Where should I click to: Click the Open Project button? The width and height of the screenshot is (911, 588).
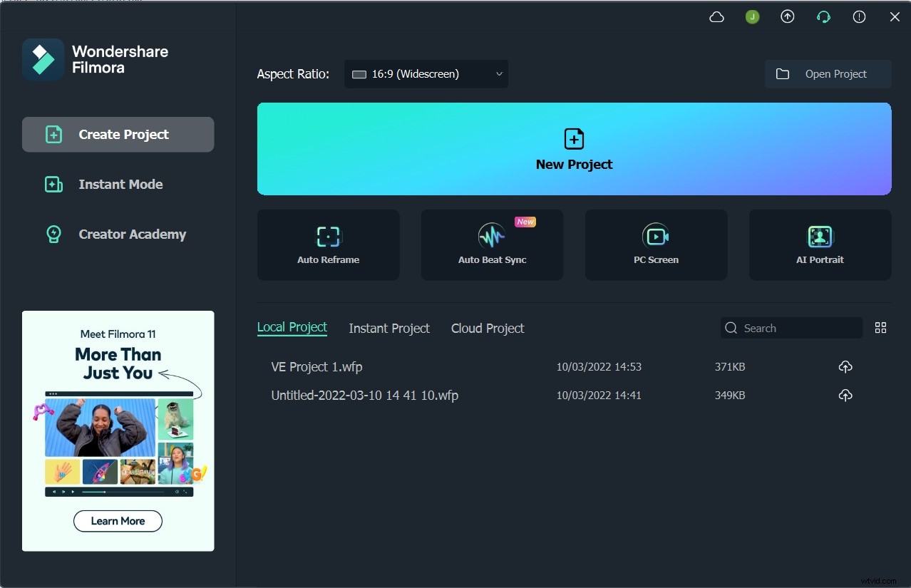pyautogui.click(x=828, y=74)
